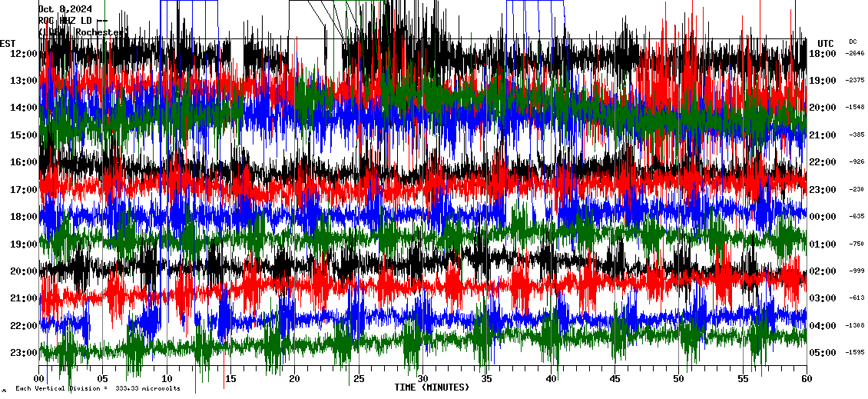Click the Each Vertical Division scale note
The height and width of the screenshot is (399, 868).
click(98, 389)
